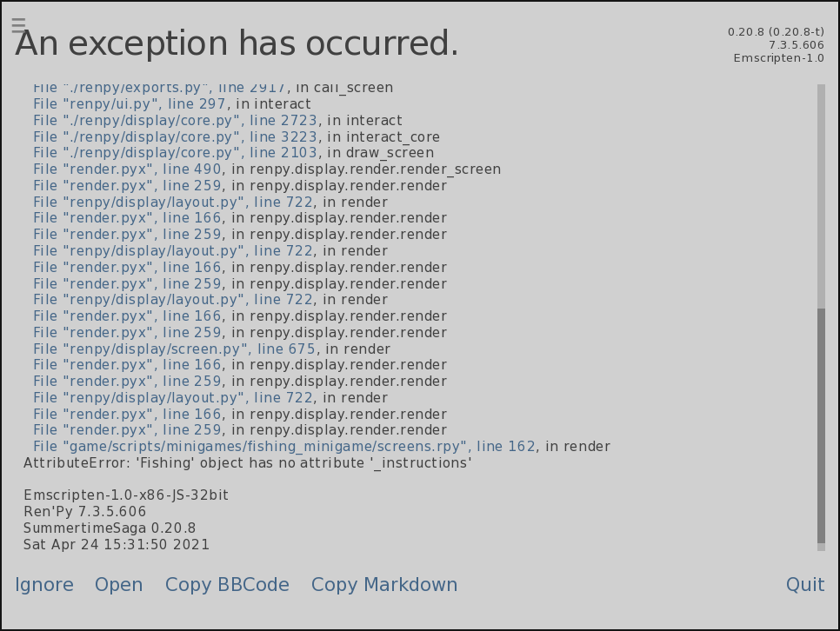Click render.pyx line 259 link below line 490
The height and width of the screenshot is (631, 840).
click(x=127, y=186)
